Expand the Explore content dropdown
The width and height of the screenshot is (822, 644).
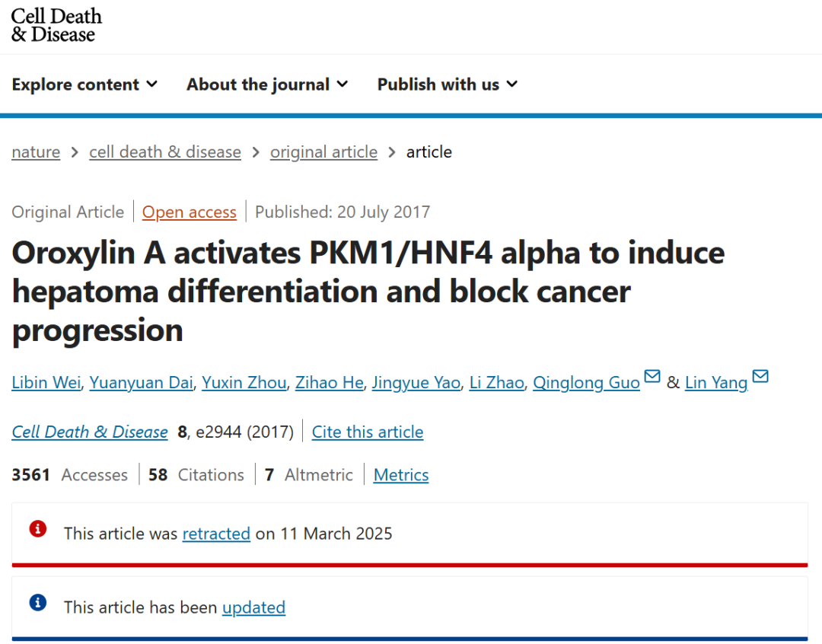click(x=84, y=84)
